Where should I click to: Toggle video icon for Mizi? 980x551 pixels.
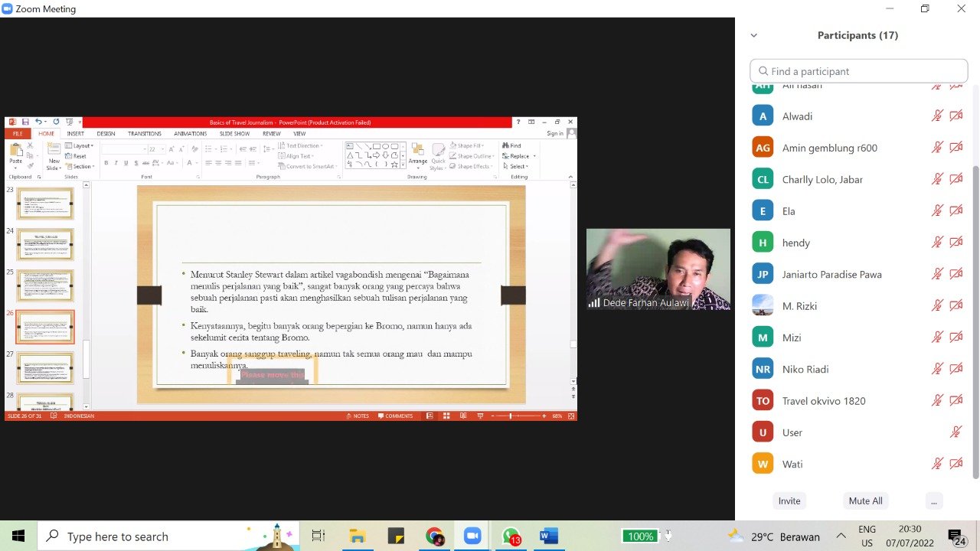(956, 337)
